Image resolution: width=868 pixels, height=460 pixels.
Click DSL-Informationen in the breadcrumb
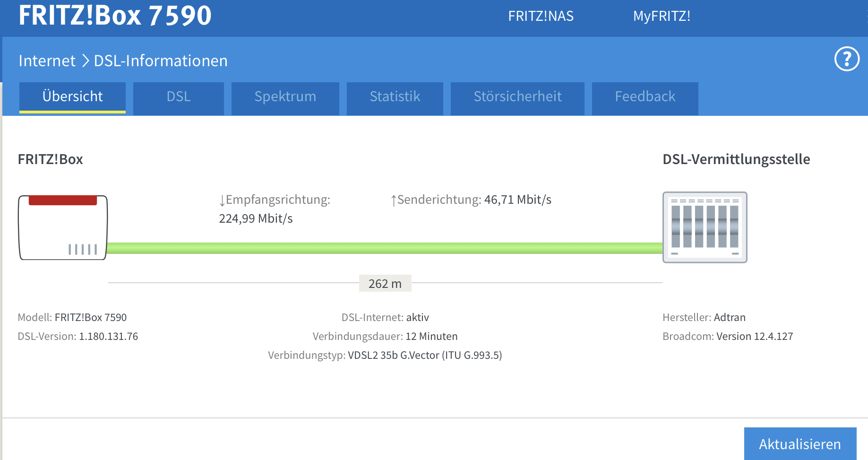[161, 61]
